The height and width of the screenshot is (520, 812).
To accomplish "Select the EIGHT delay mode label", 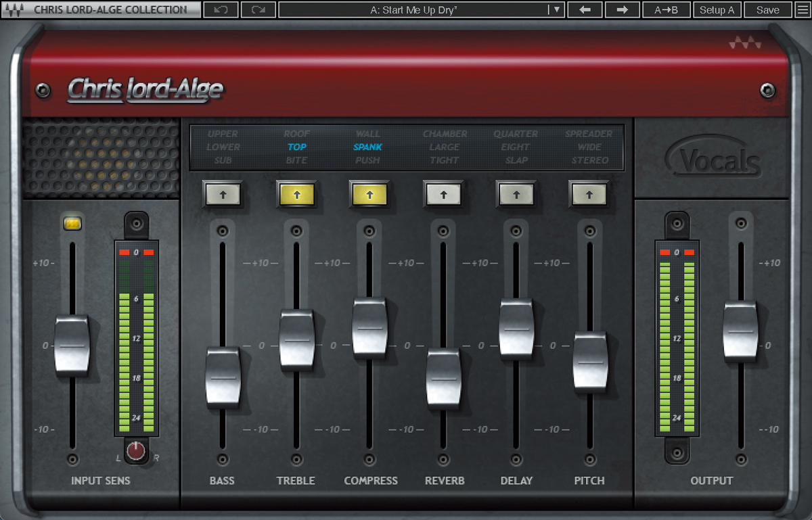I will point(516,147).
